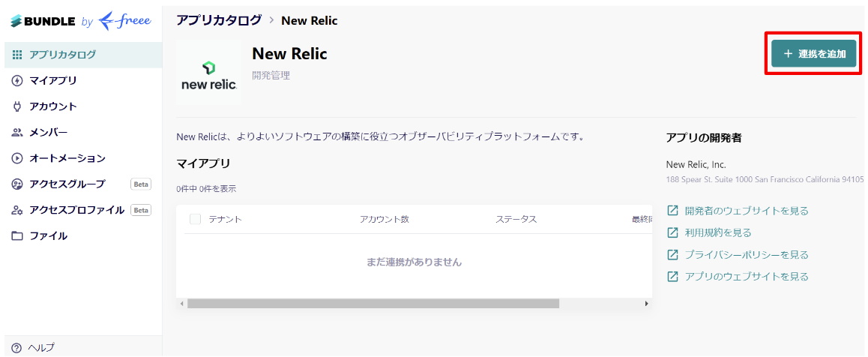The width and height of the screenshot is (868, 357).
Task: Click the マイアプリ lightning bolt icon
Action: point(17,81)
